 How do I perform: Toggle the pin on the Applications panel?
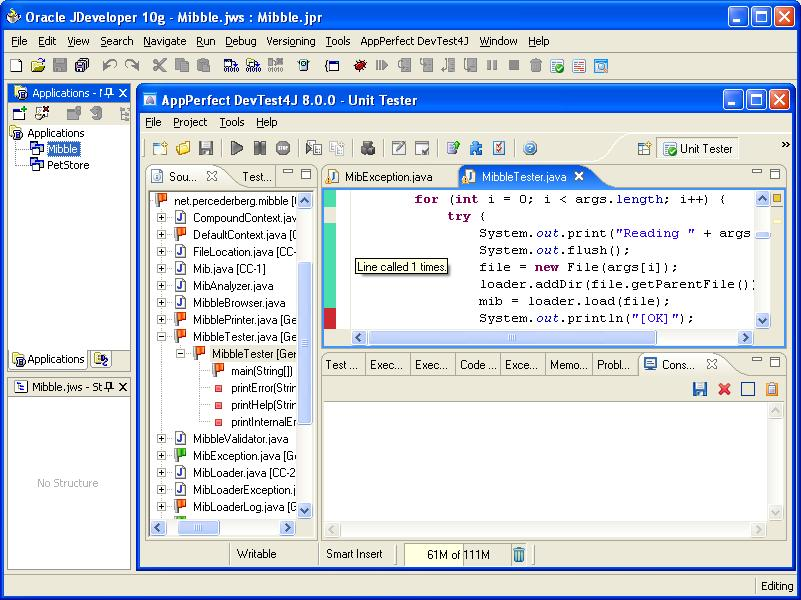tap(108, 93)
